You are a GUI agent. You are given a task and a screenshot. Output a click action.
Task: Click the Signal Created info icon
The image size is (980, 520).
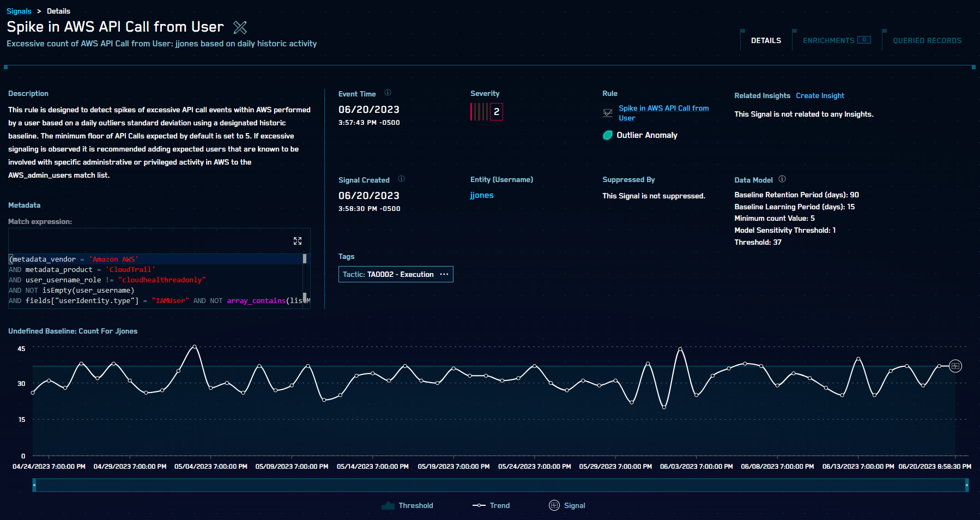tap(401, 179)
